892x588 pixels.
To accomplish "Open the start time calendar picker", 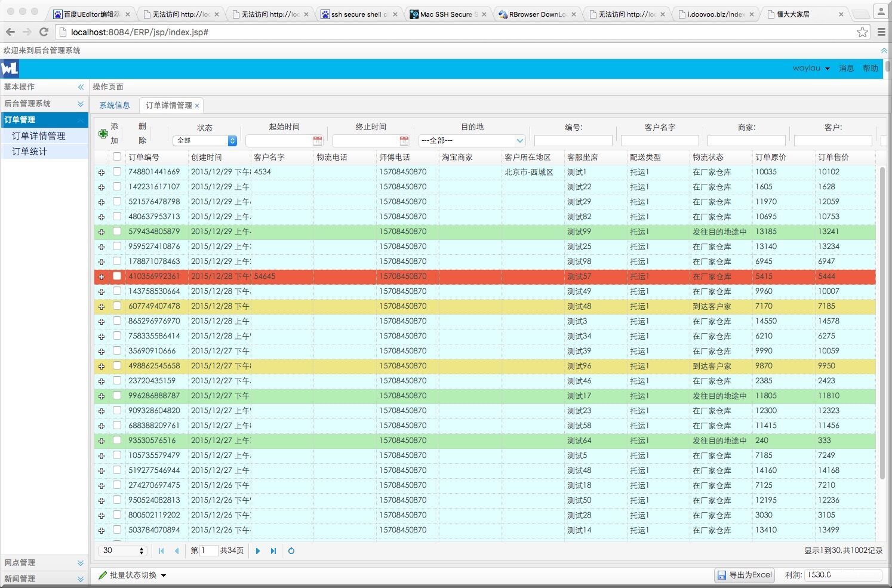I will point(318,141).
